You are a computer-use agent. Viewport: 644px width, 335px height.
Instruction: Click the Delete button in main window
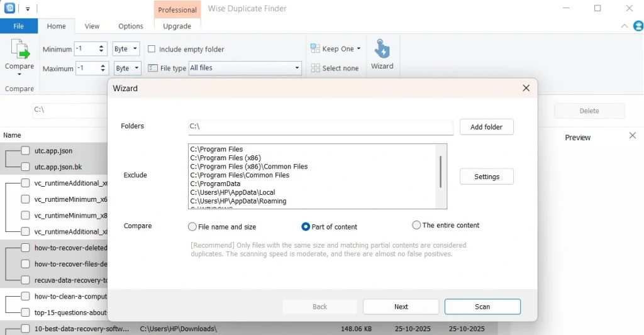(589, 111)
